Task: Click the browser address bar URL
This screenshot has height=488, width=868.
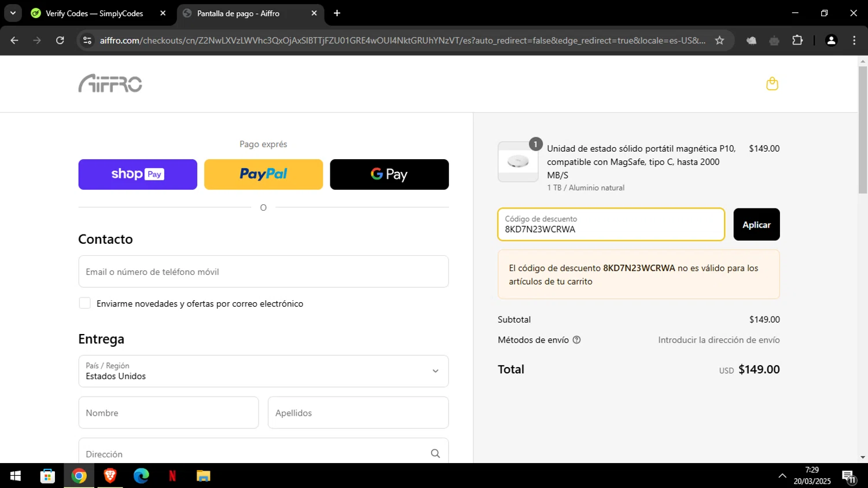Action: (402, 41)
